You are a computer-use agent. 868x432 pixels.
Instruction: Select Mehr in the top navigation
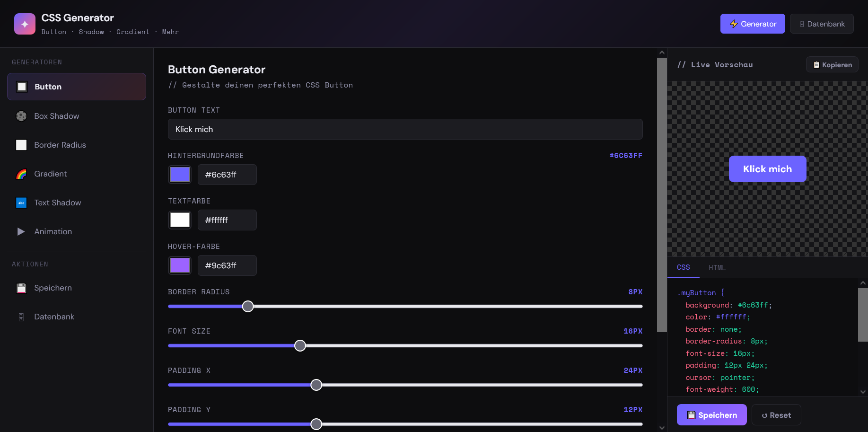[x=170, y=32]
